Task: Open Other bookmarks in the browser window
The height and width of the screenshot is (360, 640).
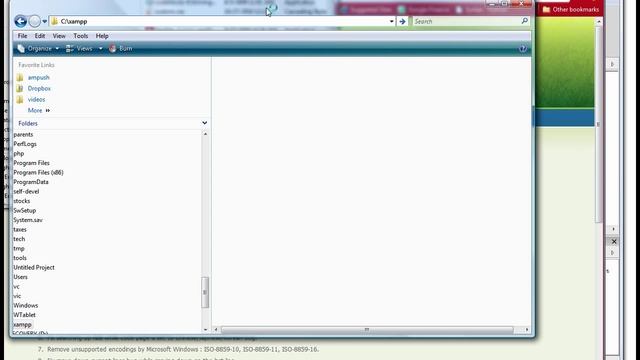Action: tap(571, 9)
